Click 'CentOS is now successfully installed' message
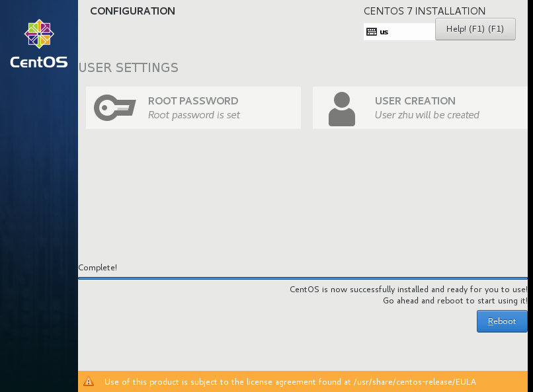This screenshot has width=533, height=392. [x=408, y=290]
